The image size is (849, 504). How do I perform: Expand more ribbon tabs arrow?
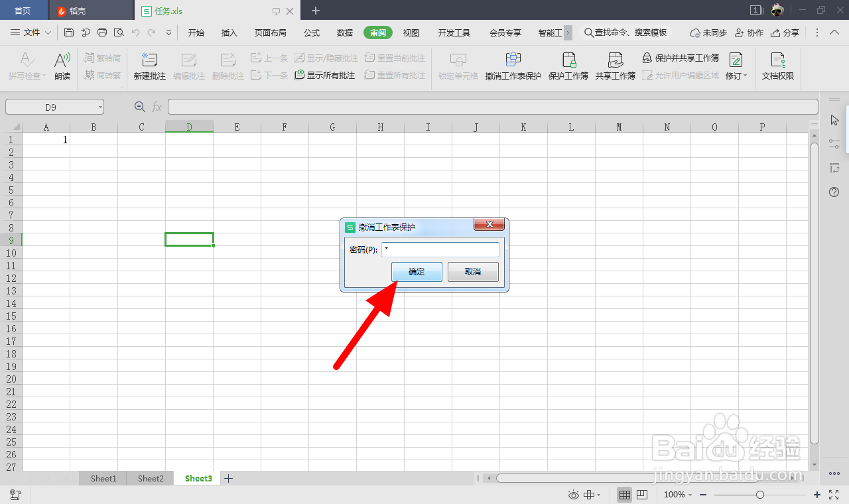click(x=568, y=32)
